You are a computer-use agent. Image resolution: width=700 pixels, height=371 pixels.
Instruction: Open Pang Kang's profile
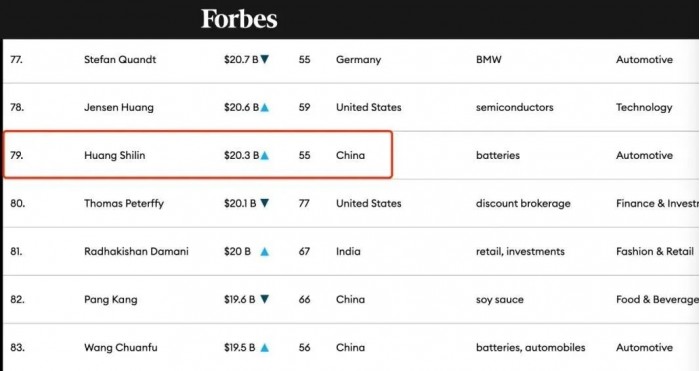point(111,300)
